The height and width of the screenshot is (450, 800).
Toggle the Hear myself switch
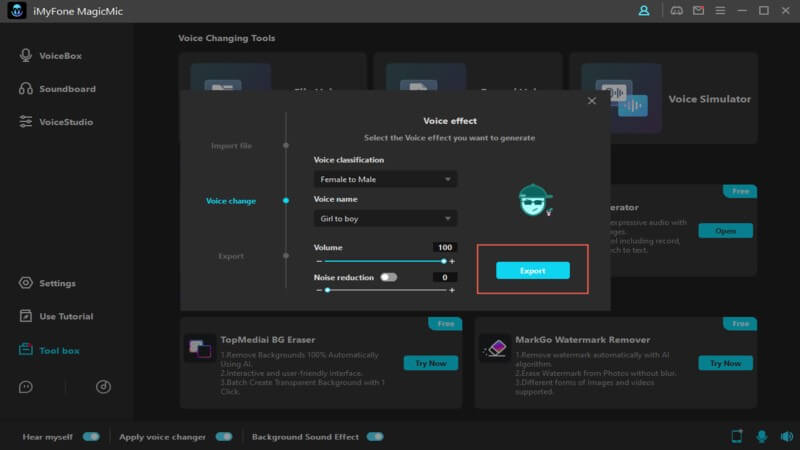91,437
